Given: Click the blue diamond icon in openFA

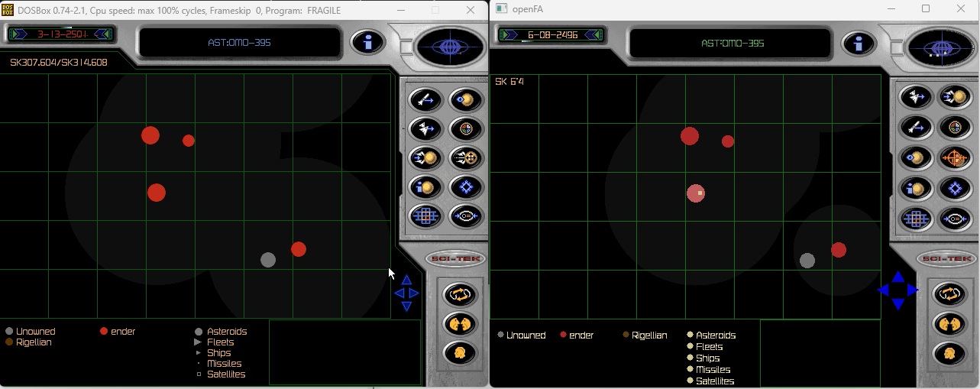Looking at the screenshot, I should click(x=954, y=187).
